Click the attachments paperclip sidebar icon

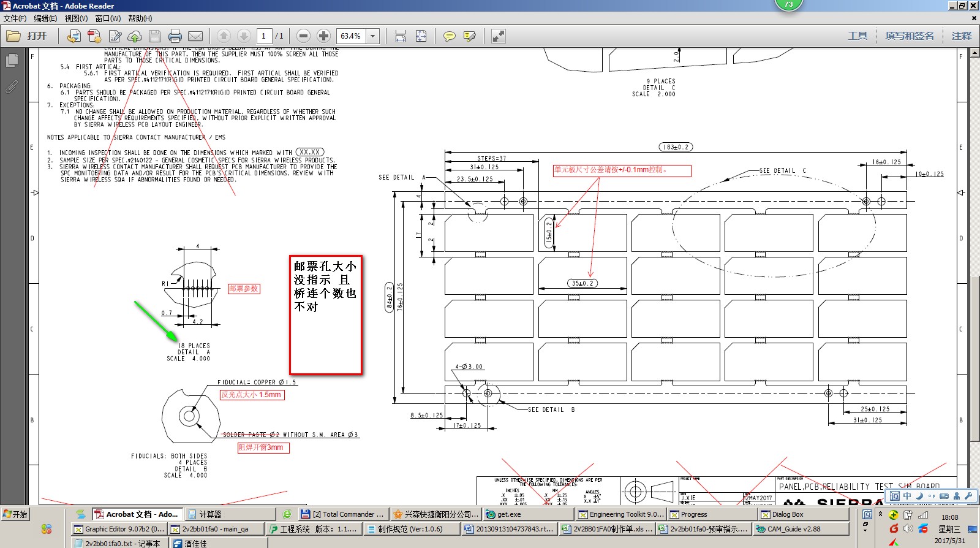(x=12, y=86)
